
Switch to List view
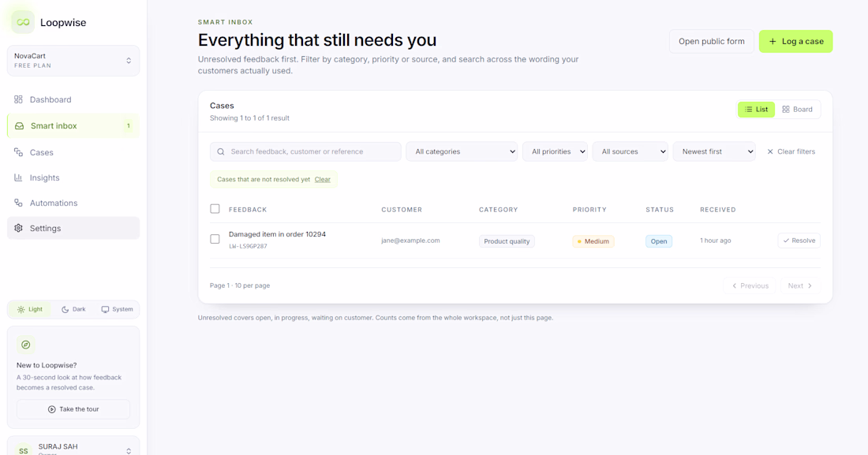[756, 110]
